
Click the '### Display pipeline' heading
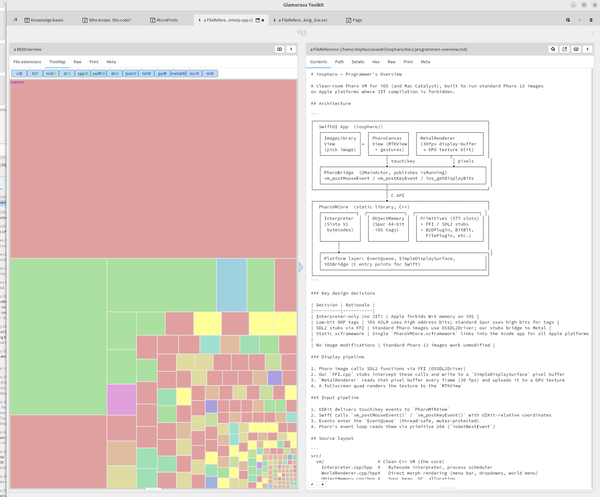(338, 357)
